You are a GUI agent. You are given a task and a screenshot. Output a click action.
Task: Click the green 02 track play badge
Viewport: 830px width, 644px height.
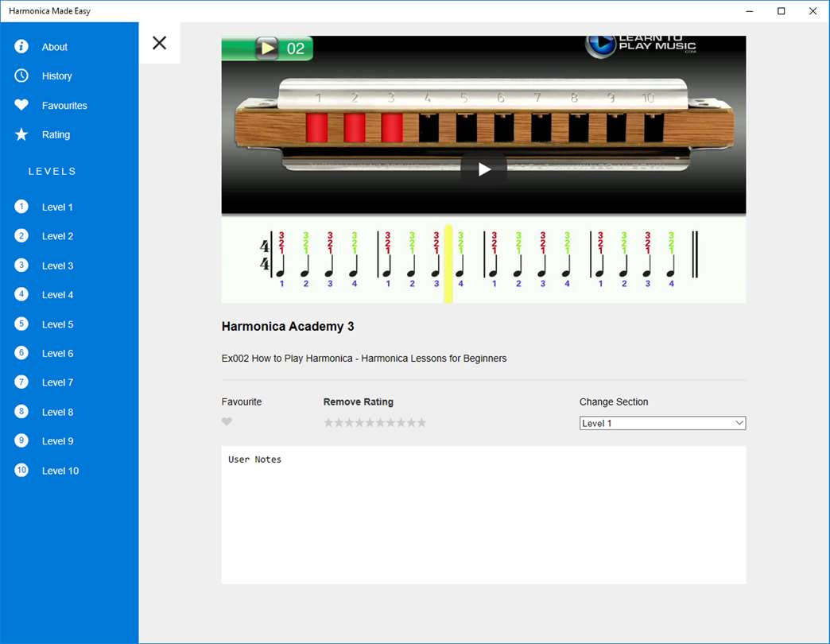pos(268,48)
